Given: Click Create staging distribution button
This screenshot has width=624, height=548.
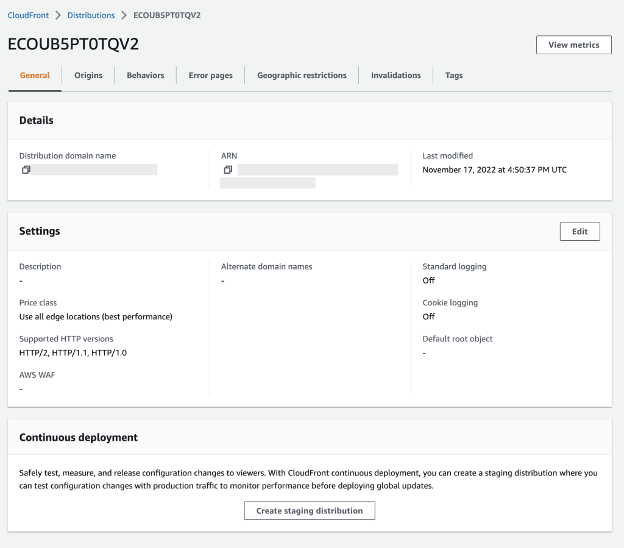Looking at the screenshot, I should tap(309, 510).
